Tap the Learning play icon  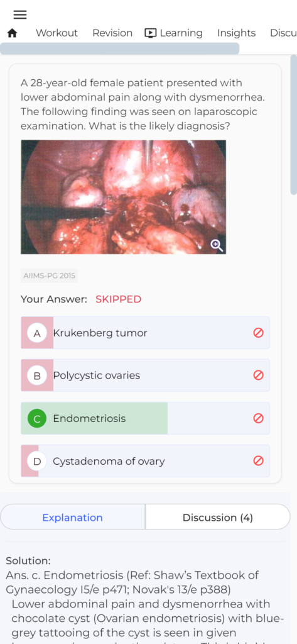tap(151, 33)
